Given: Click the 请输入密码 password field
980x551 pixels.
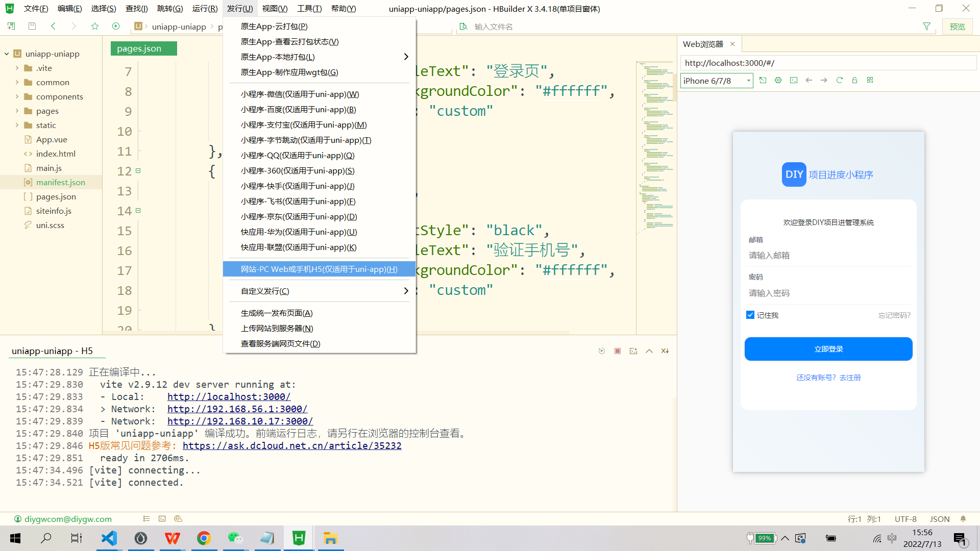Looking at the screenshot, I should 828,293.
